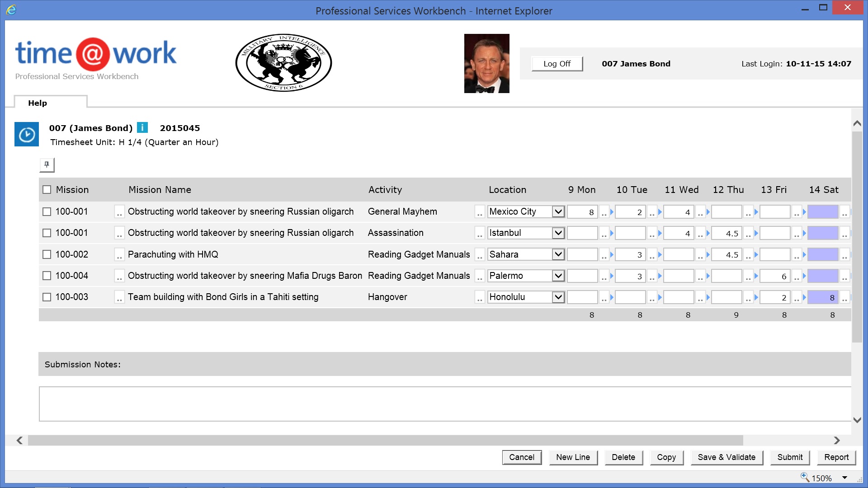This screenshot has width=868, height=488.
Task: Check the 100-002 Parachuting row checkbox
Action: click(47, 254)
